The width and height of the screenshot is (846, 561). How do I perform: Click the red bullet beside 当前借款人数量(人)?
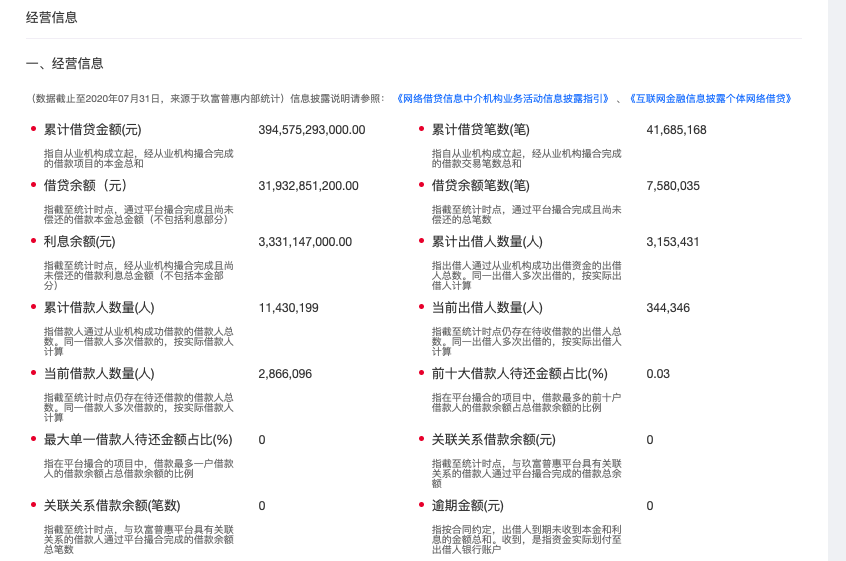coord(33,372)
